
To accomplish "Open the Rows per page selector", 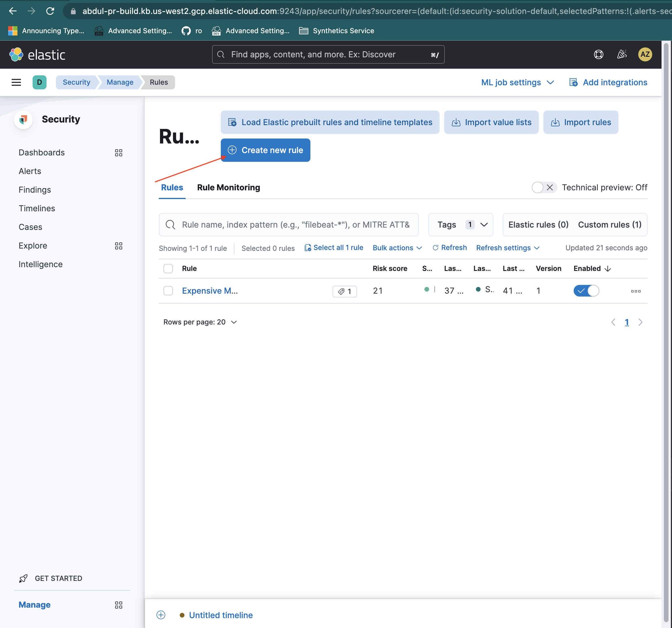I will 200,322.
